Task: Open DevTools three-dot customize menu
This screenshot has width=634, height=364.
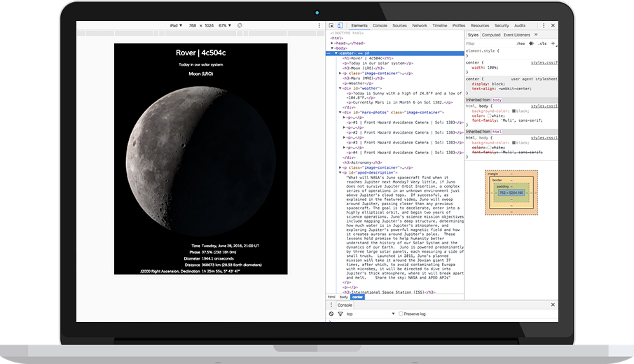Action: (x=545, y=25)
